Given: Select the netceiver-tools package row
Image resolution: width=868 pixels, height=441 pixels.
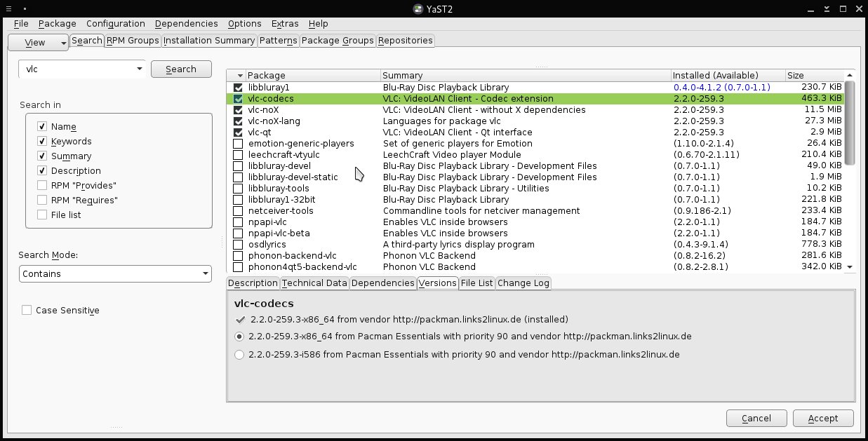Looking at the screenshot, I should pyautogui.click(x=537, y=211).
